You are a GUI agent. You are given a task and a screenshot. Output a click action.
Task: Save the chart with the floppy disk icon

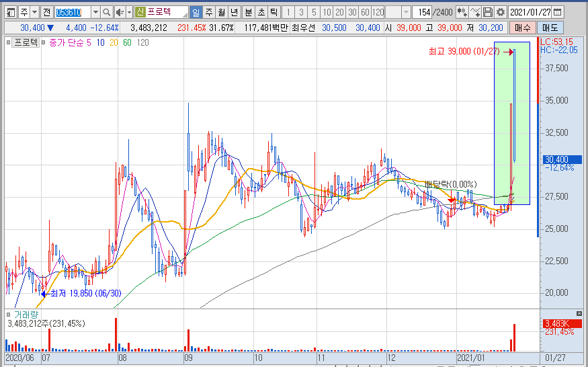(487, 12)
